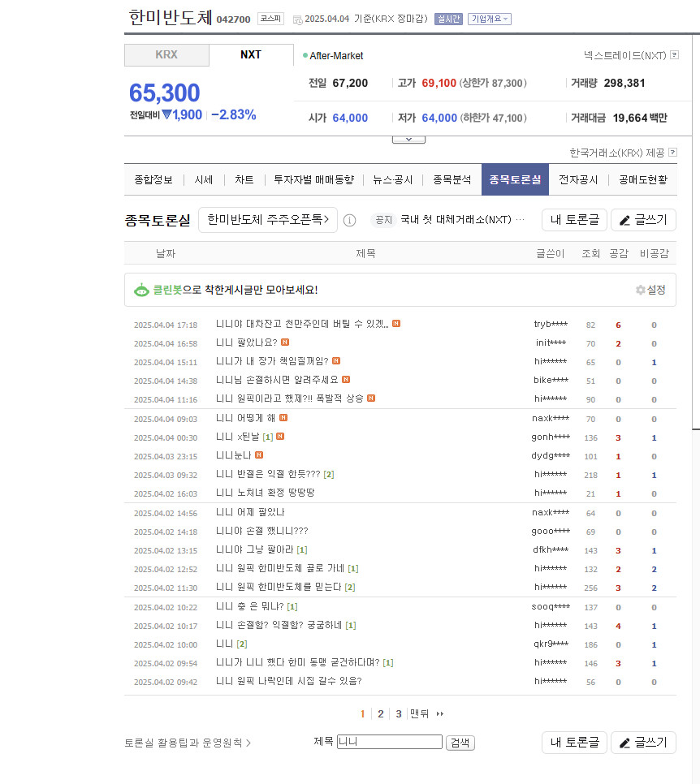Click the info circle icon beside 주주오픈톡
The height and width of the screenshot is (784, 700).
[350, 220]
